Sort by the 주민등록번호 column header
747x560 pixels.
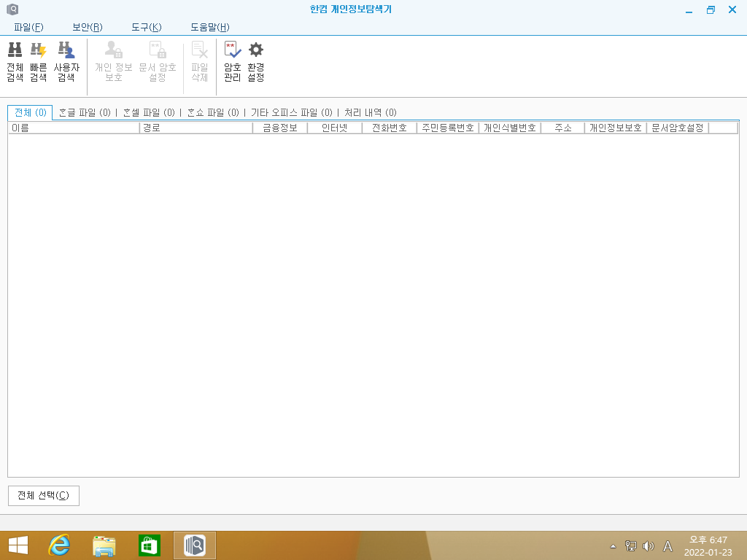pos(448,128)
